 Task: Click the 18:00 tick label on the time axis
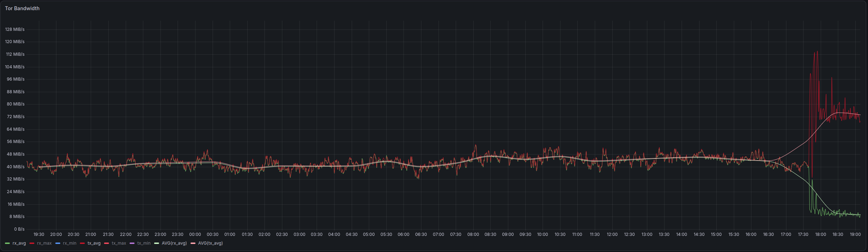(x=820, y=234)
